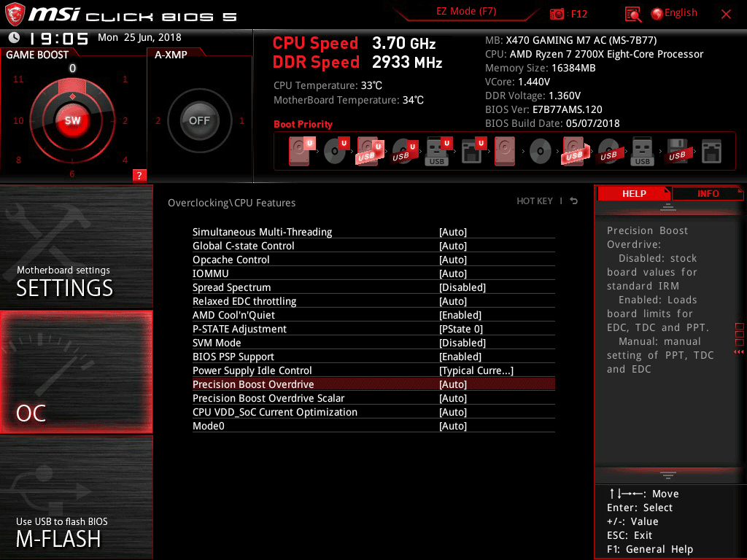Open the Simultaneous Multi-Threading [Auto] value

point(452,232)
